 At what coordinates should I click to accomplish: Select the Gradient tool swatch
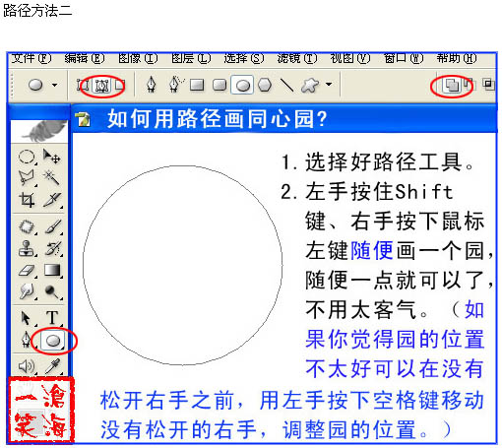coord(52,270)
